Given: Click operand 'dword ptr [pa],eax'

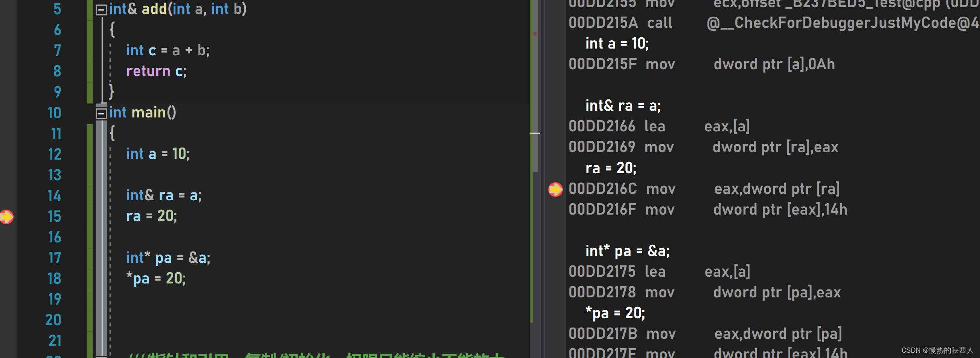Looking at the screenshot, I should pyautogui.click(x=777, y=293).
